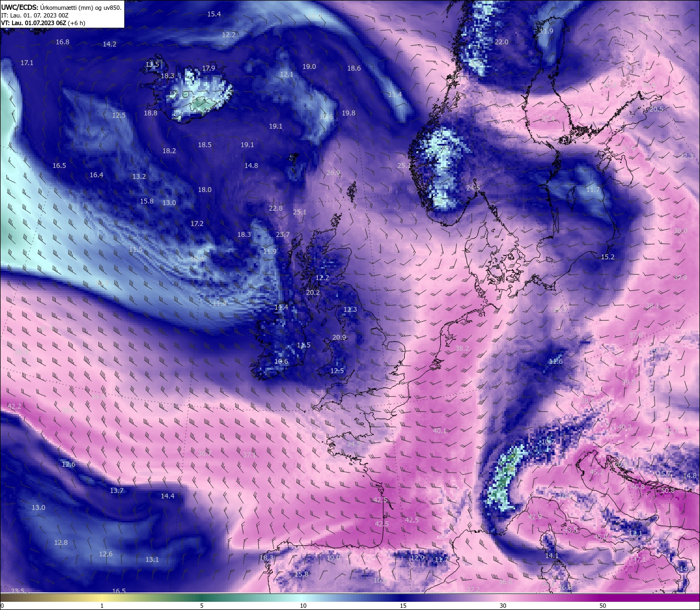
Task: Click the 14.2 value label
Action: pos(109,44)
